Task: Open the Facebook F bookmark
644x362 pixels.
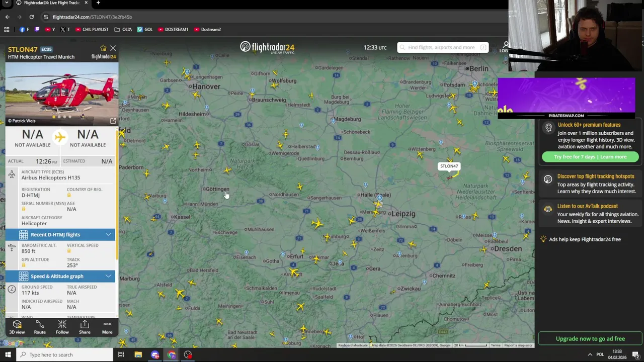Action: click(x=24, y=30)
